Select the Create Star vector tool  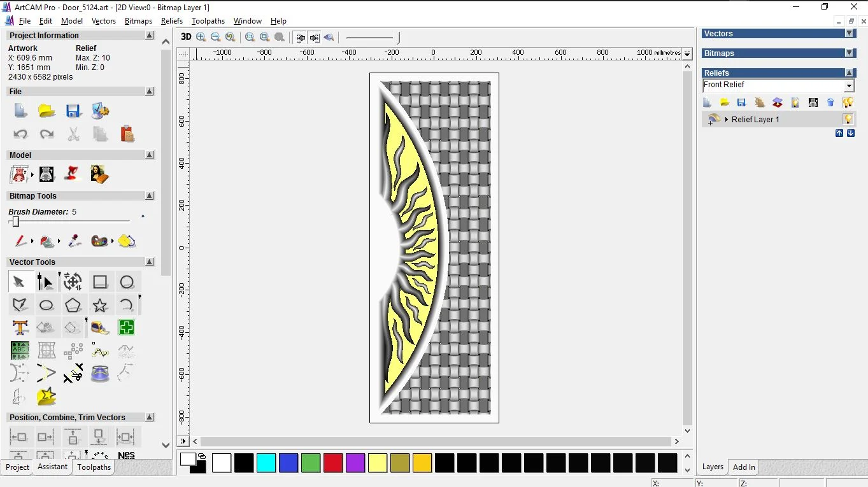[100, 306]
